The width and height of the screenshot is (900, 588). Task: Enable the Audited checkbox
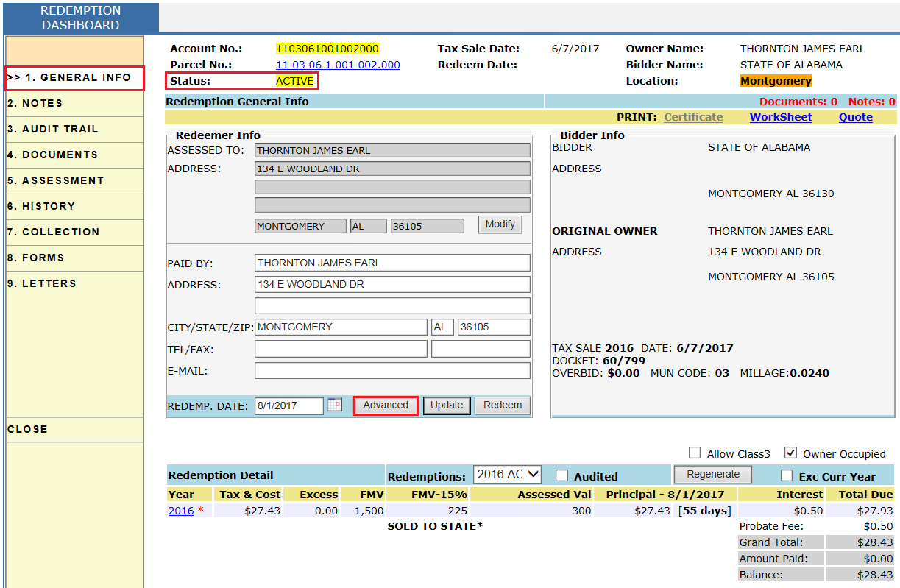point(562,475)
